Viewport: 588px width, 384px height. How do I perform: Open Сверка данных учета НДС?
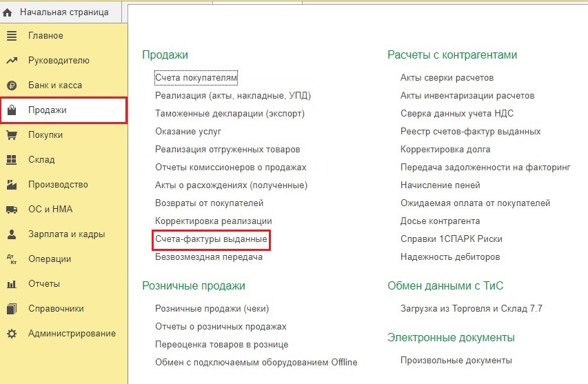click(x=457, y=114)
